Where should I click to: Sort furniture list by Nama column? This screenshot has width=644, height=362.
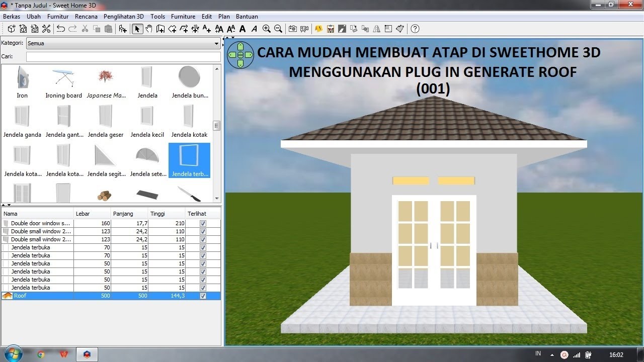37,214
